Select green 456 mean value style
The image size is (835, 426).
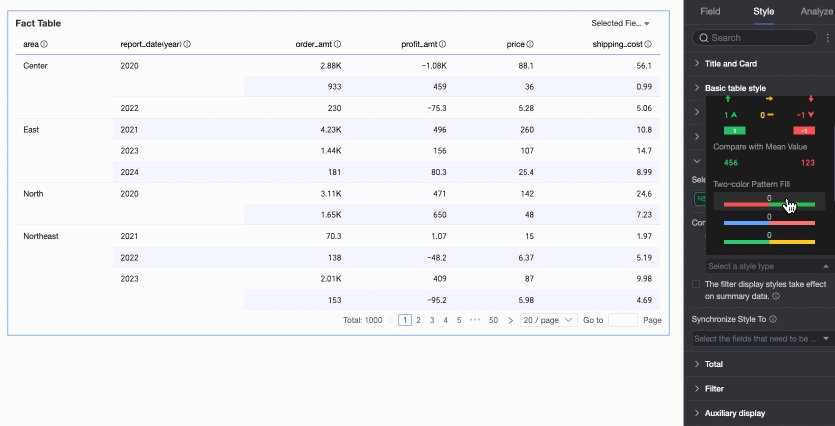(x=731, y=163)
